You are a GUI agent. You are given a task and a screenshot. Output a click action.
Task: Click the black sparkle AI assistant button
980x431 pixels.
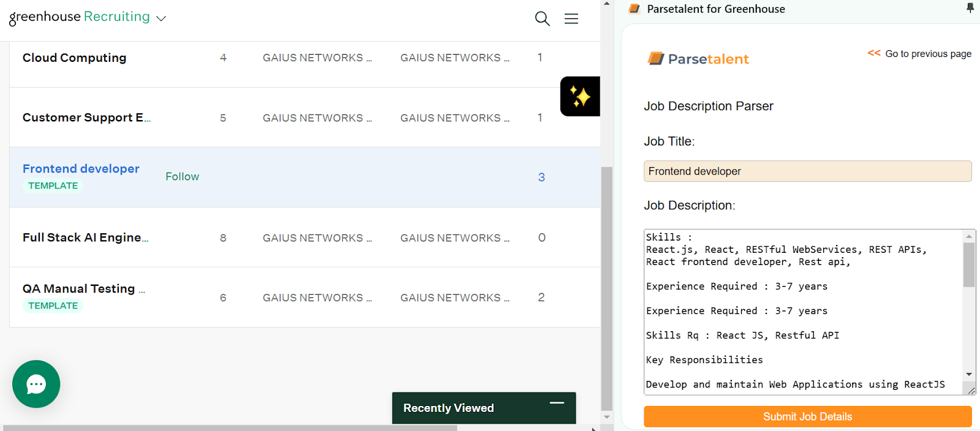click(580, 96)
